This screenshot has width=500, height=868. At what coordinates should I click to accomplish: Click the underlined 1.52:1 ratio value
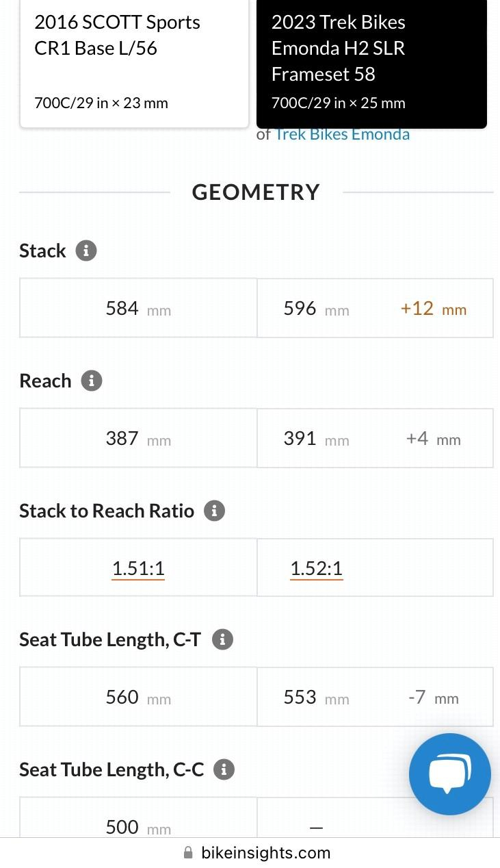(316, 568)
